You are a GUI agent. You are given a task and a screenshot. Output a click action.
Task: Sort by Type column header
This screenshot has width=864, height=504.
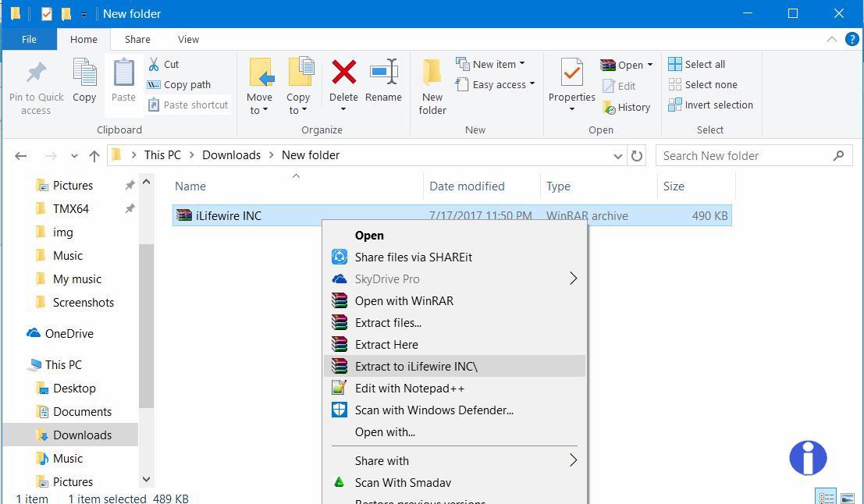coord(558,186)
